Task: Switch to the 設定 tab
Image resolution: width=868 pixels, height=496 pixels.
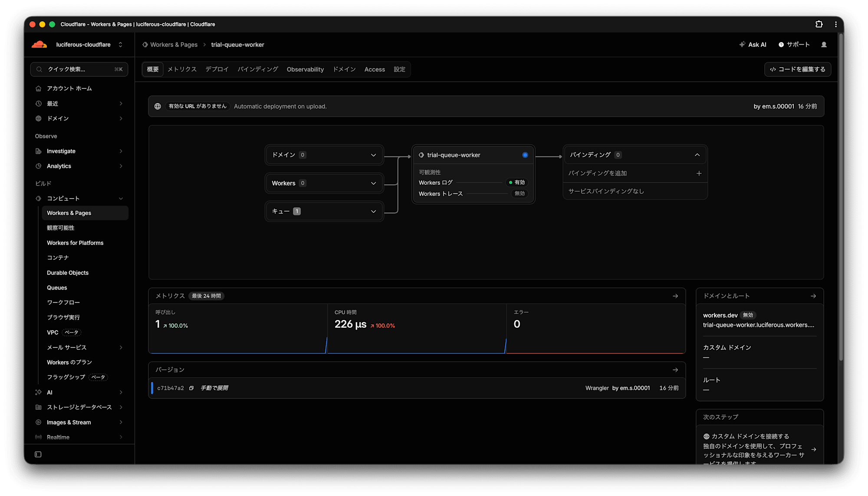Action: point(399,69)
